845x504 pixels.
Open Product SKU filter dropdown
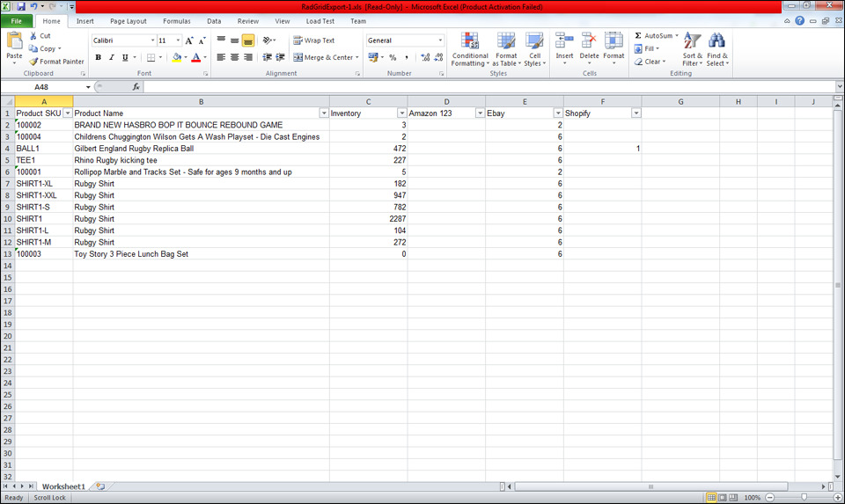pyautogui.click(x=68, y=113)
